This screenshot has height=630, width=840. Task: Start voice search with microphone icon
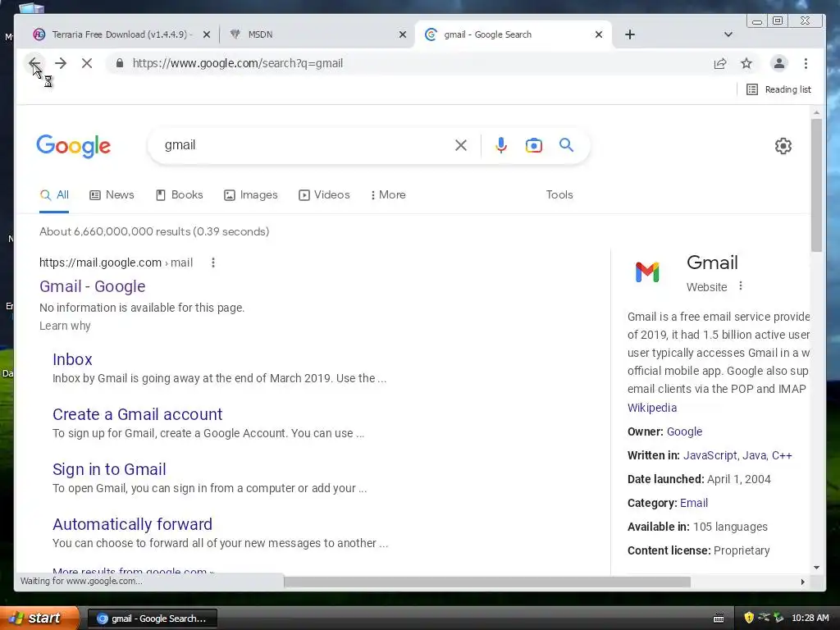coord(501,145)
